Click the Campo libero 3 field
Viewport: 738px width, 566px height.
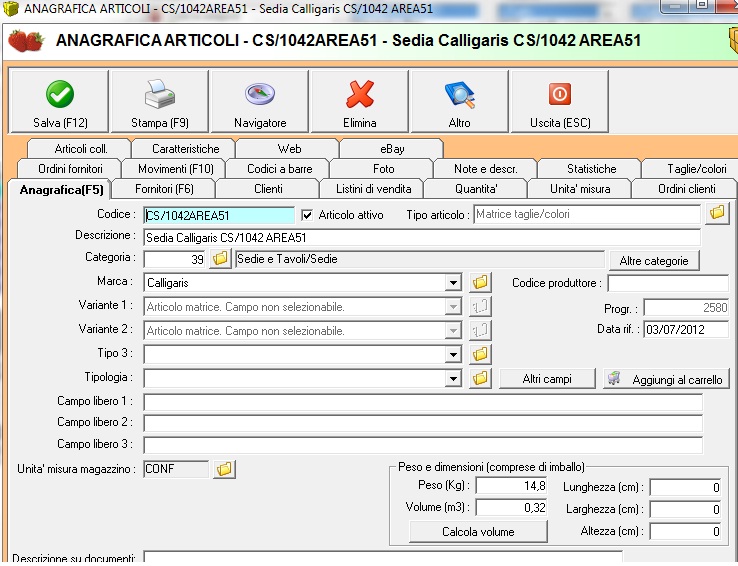click(423, 445)
